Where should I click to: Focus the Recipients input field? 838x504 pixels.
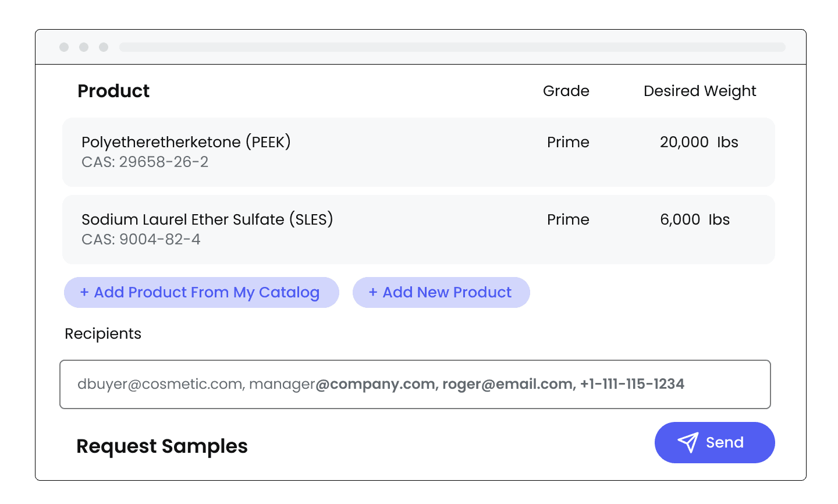pyautogui.click(x=415, y=384)
